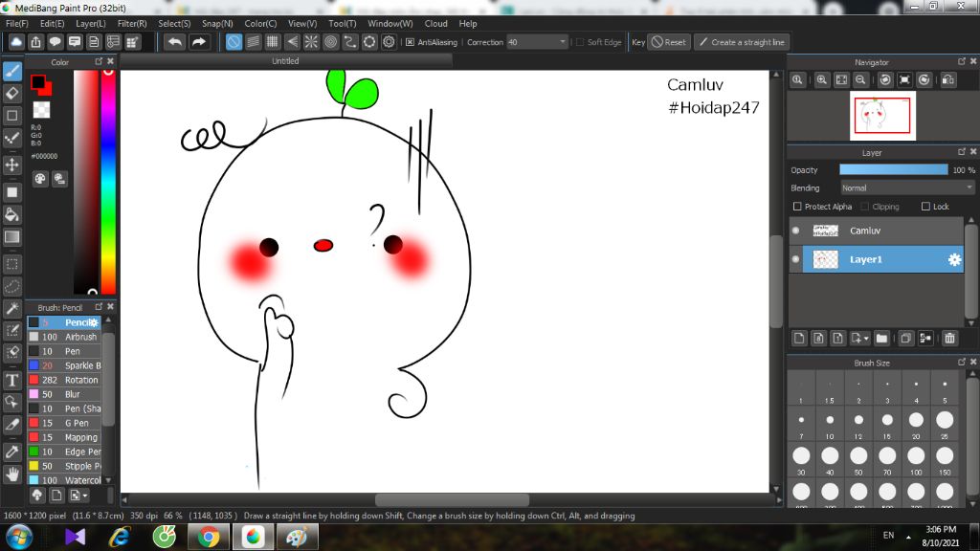Pick a hue on the rainbow color bar
This screenshot has height=551, width=980.
(108, 181)
